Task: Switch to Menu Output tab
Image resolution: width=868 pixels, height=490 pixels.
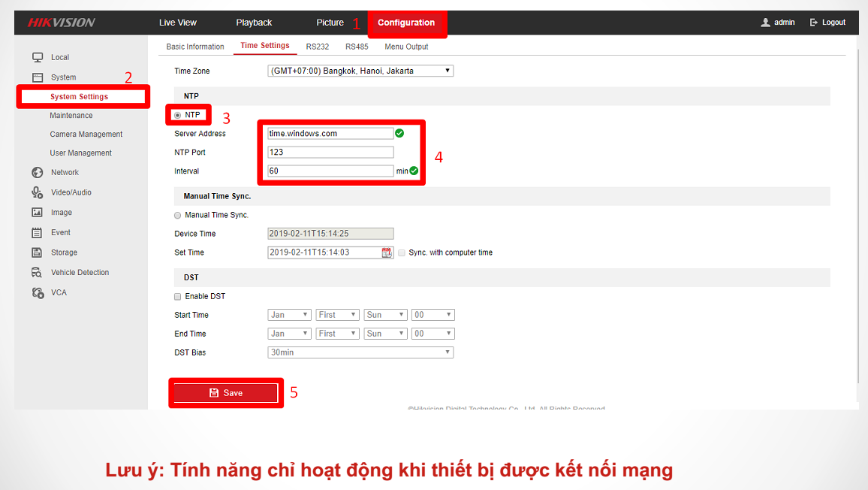Action: (406, 47)
